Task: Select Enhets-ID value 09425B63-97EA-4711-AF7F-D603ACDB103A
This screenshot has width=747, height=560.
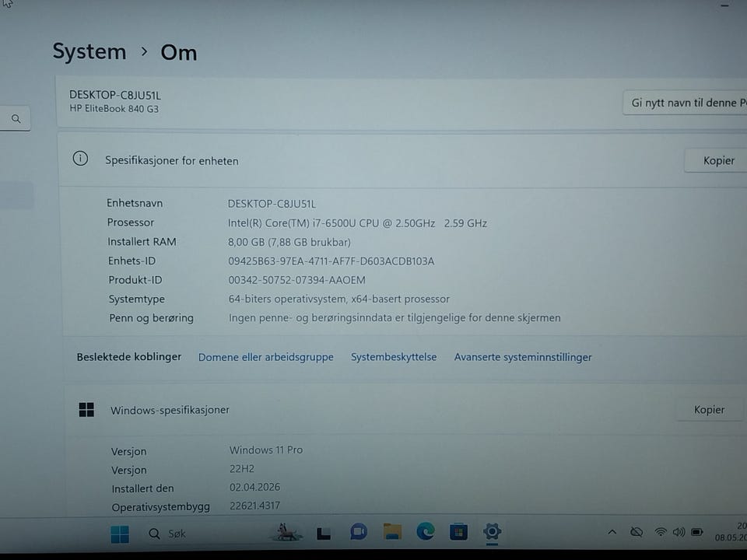Action: 331,261
